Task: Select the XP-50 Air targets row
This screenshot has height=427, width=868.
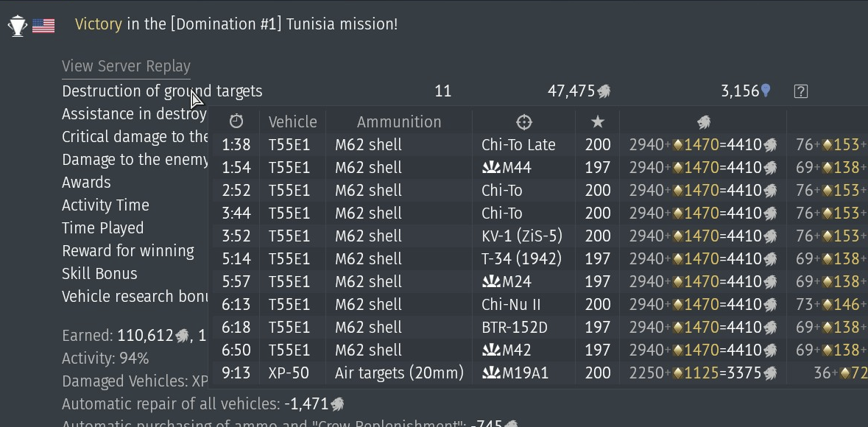Action: 540,373
